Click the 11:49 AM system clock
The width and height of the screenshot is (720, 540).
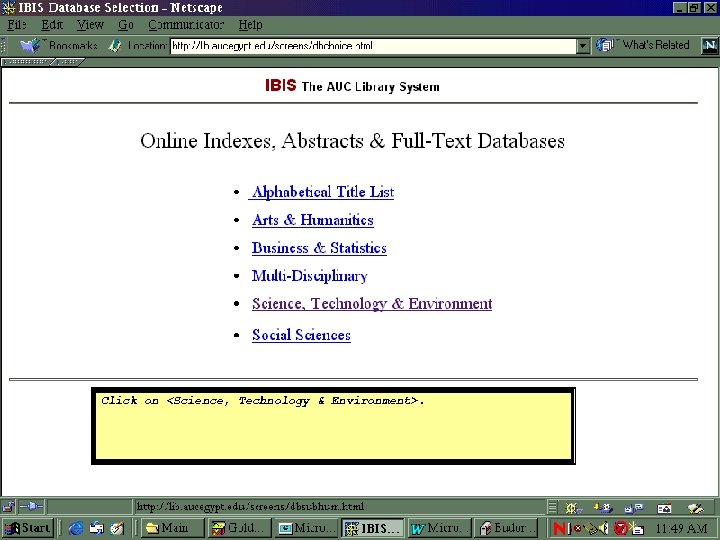[x=681, y=529]
